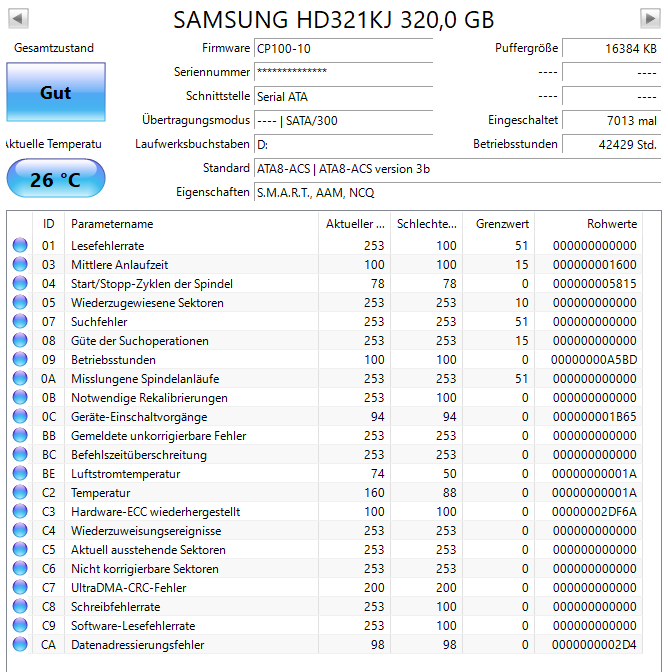Click the Eigenschaften field S.M.A.R.T., AAM, NCQ
The image size is (668, 672).
tap(458, 192)
